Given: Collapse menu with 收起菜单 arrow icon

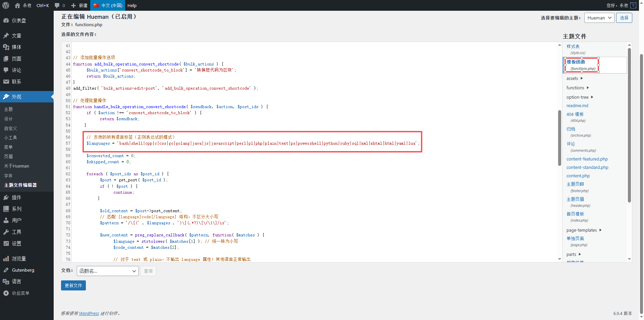Looking at the screenshot, I should [6, 293].
